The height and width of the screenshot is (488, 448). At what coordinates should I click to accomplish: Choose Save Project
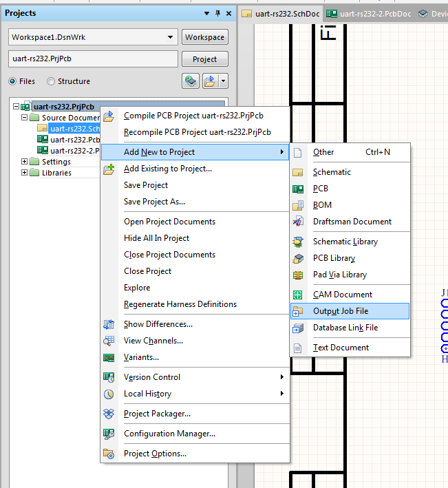pyautogui.click(x=195, y=185)
